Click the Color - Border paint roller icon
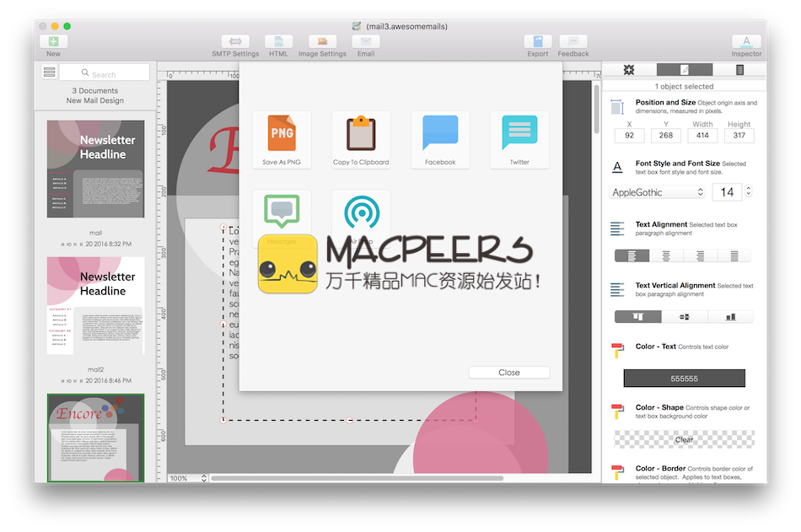Image resolution: width=801 pixels, height=532 pixels. coord(617,472)
